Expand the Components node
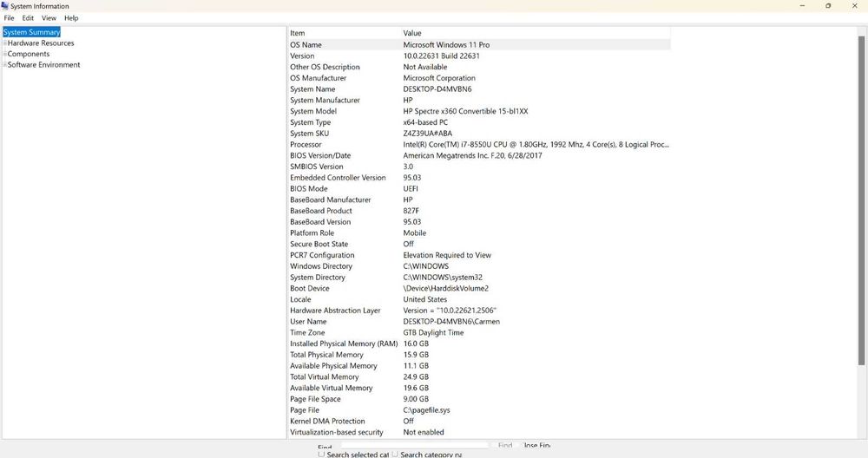Screen dimensions: 868x458 pyautogui.click(x=5, y=54)
